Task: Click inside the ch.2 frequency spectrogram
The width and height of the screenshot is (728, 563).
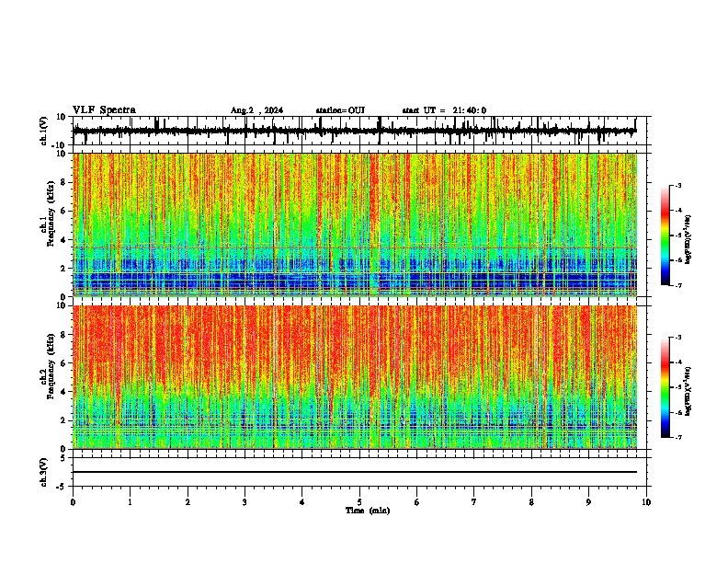Action: point(355,377)
